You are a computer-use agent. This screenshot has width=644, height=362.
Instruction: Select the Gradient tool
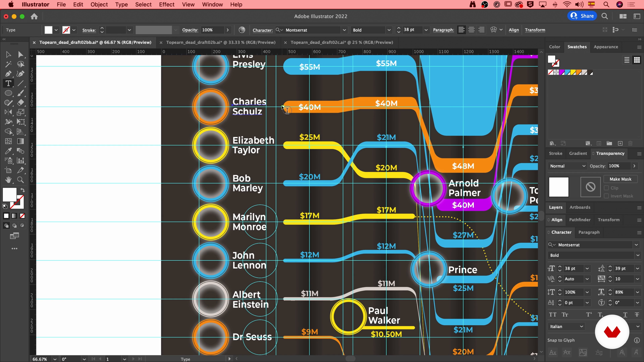[x=21, y=141]
